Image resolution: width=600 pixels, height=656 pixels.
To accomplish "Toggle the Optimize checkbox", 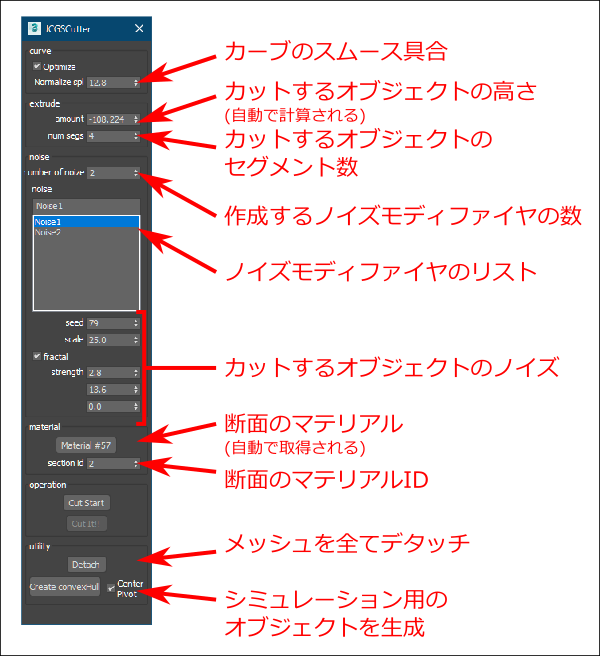I will click(x=37, y=66).
